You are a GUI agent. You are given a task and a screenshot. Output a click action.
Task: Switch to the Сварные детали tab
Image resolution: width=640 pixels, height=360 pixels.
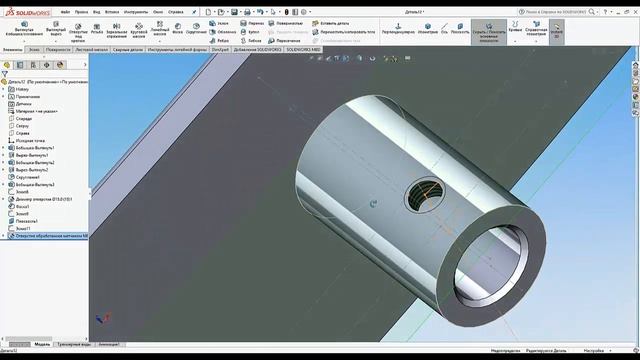128,49
